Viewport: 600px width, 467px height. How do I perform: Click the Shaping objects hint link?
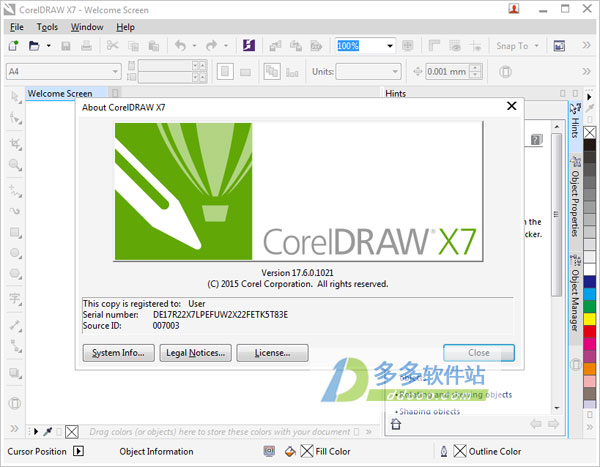coord(429,411)
